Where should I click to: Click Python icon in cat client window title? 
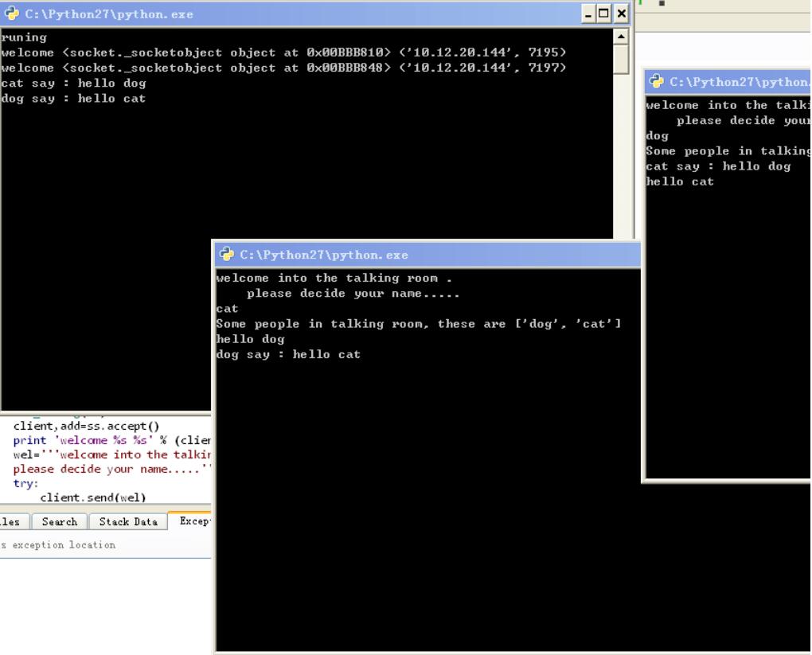coord(226,254)
